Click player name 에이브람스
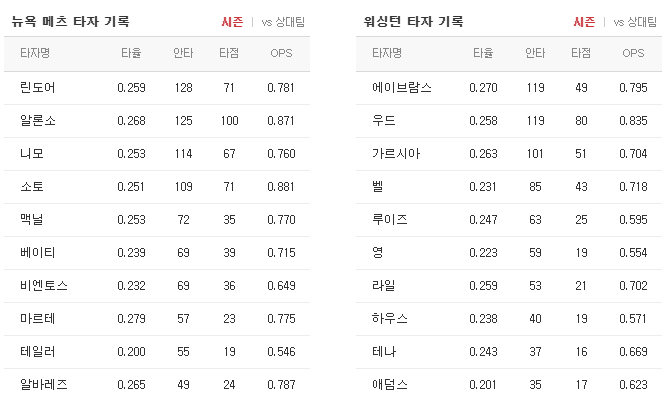This screenshot has height=407, width=664. pyautogui.click(x=401, y=88)
